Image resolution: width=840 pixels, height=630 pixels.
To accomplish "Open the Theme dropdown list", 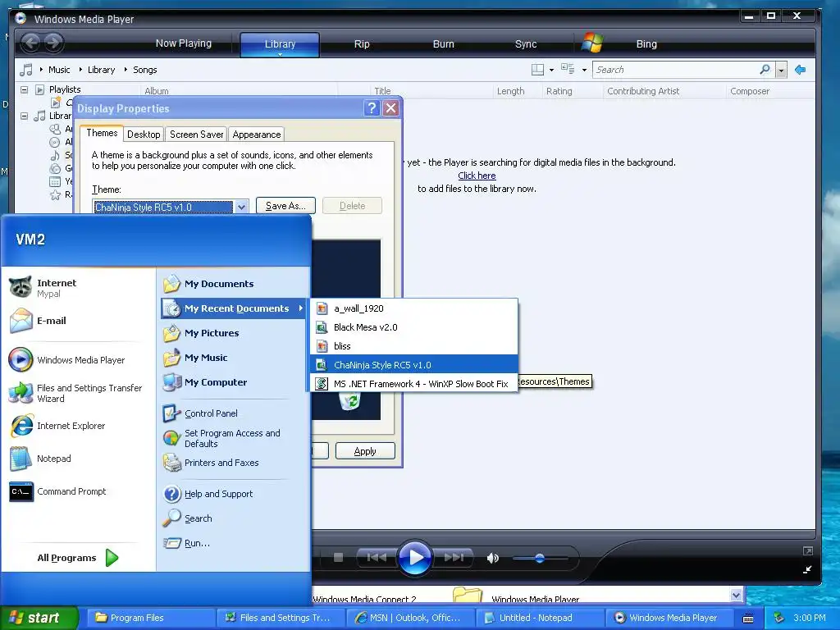I will (x=242, y=207).
